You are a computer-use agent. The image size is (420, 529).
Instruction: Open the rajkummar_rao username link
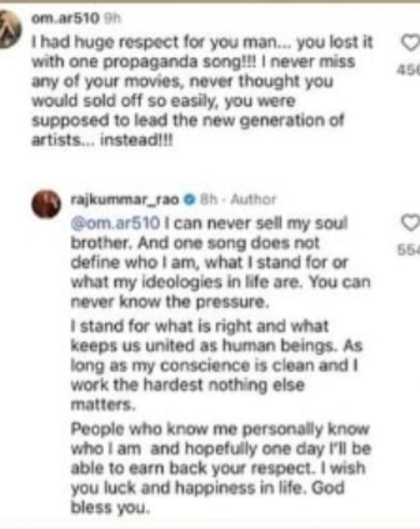click(125, 200)
